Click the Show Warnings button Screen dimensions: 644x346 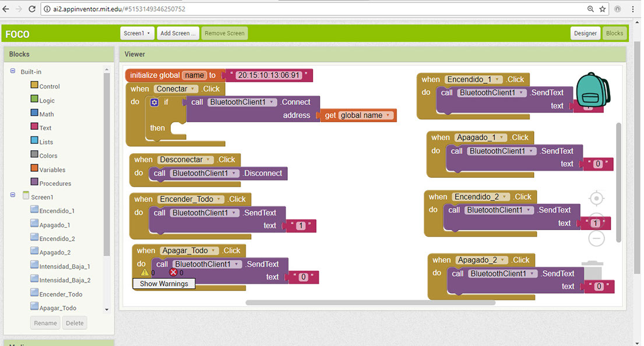(x=164, y=284)
